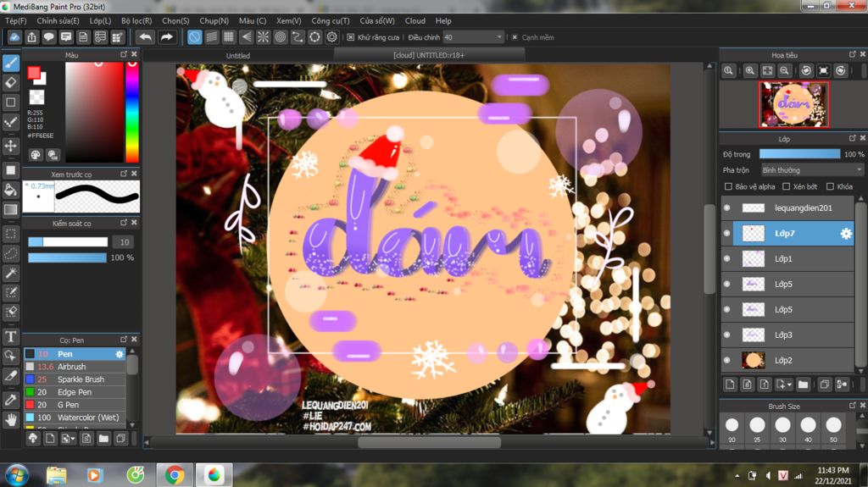Image resolution: width=868 pixels, height=487 pixels.
Task: Open Pen brush settings gear
Action: pyautogui.click(x=119, y=354)
